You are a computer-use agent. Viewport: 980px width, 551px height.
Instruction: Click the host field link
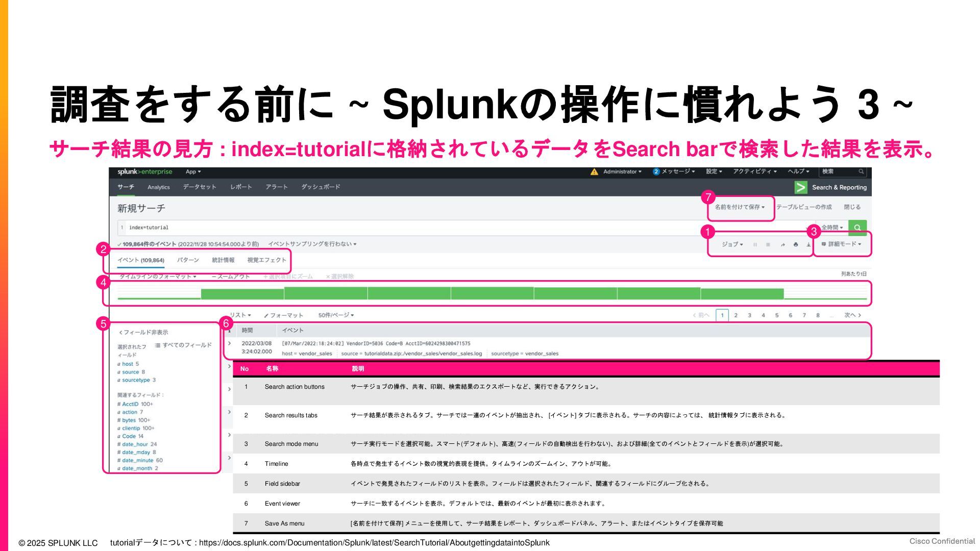127,364
